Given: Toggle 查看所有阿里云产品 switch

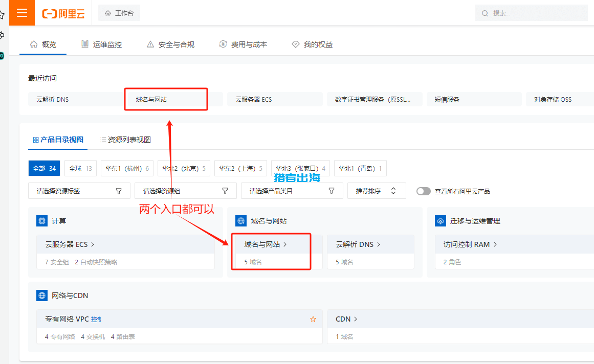Looking at the screenshot, I should (x=424, y=191).
